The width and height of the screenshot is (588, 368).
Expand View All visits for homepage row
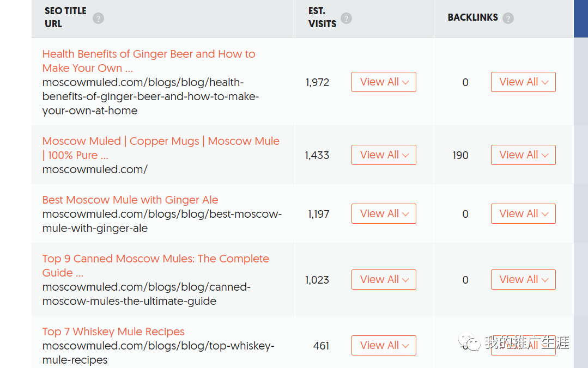pos(384,155)
